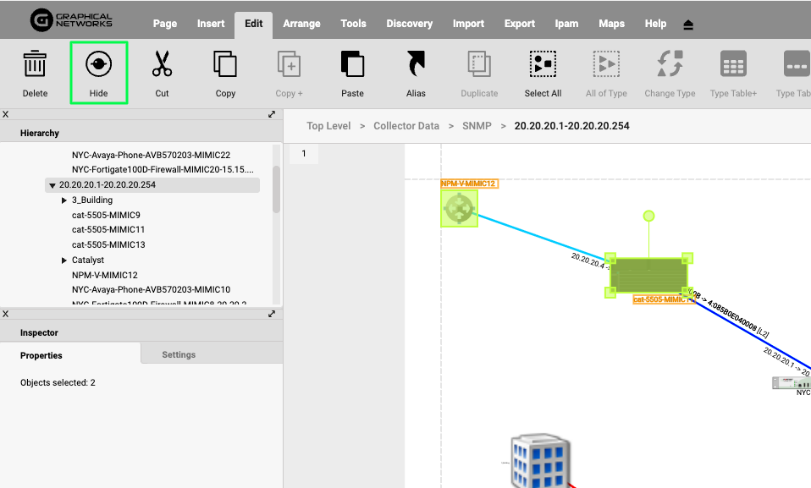Expand the 3_Building tree node

click(x=64, y=200)
